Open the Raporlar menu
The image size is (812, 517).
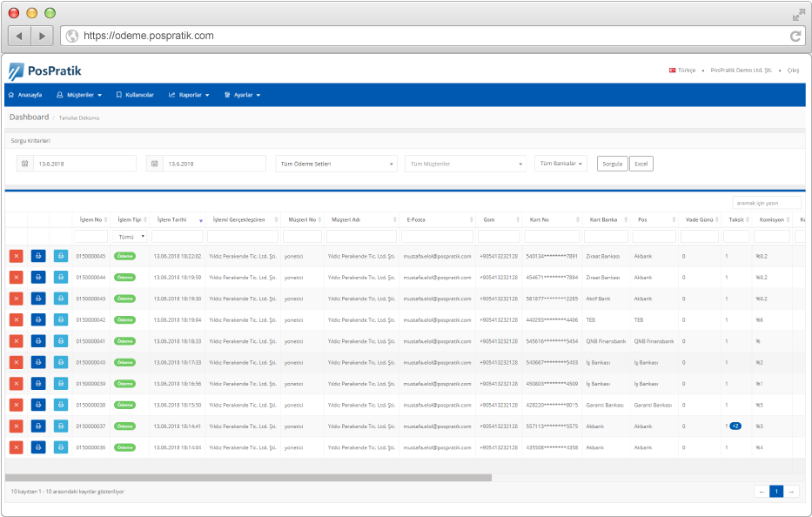189,95
